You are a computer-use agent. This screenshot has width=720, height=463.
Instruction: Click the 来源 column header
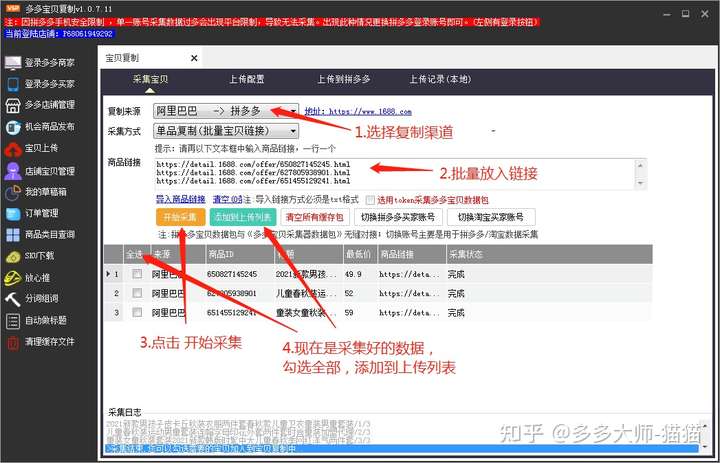(x=178, y=254)
